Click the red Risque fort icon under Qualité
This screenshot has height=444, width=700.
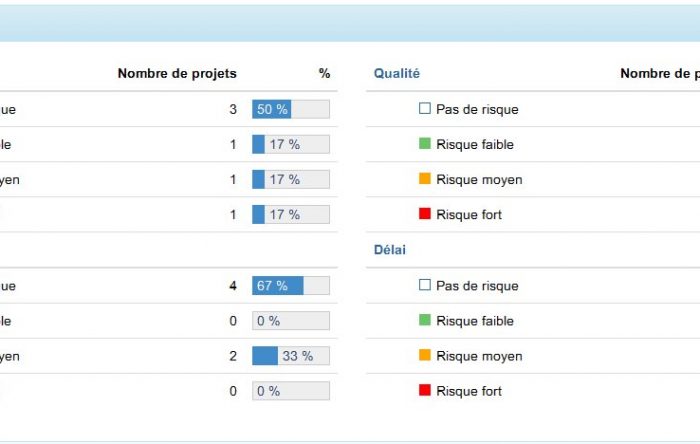point(425,214)
